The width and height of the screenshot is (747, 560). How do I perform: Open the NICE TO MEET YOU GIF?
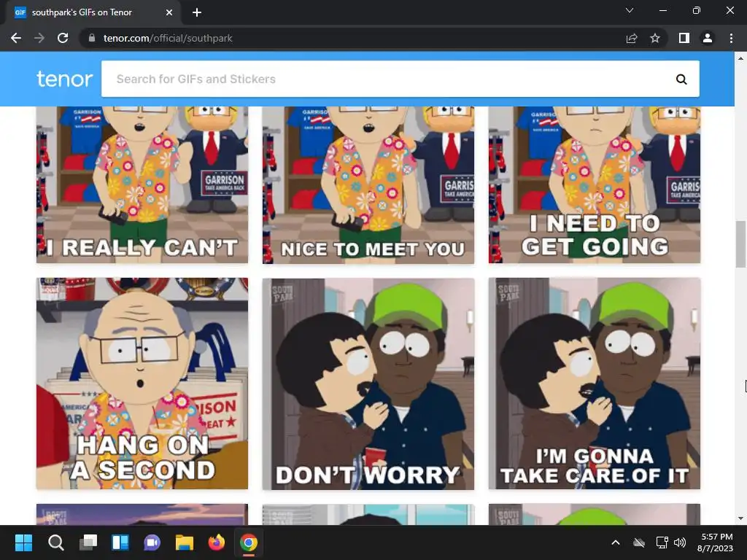[368, 184]
